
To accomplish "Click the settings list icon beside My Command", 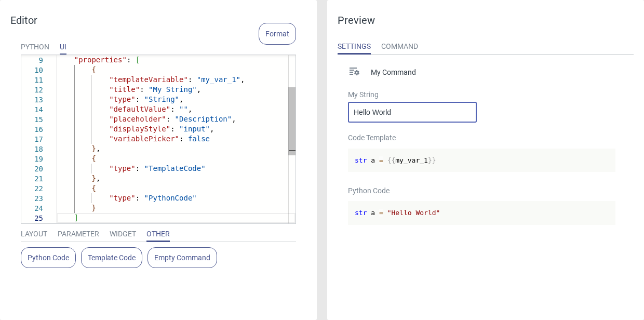I will click(x=354, y=72).
